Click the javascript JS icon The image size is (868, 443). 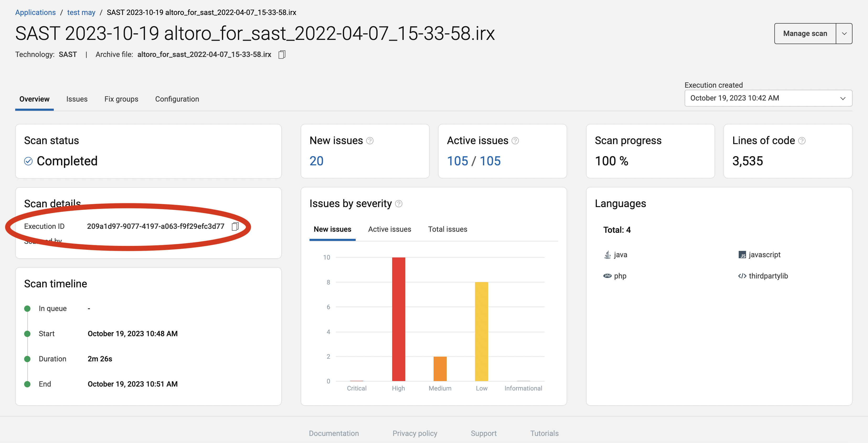tap(742, 255)
